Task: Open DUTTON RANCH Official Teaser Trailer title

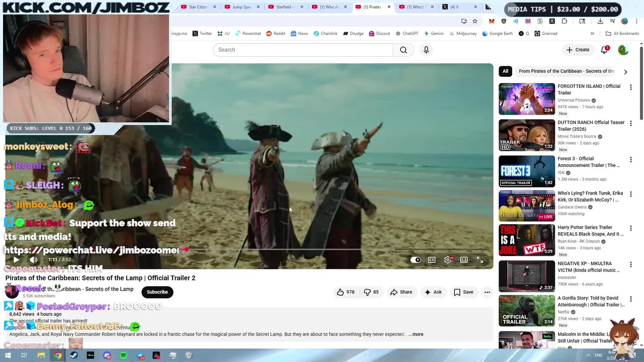Action: [x=591, y=126]
